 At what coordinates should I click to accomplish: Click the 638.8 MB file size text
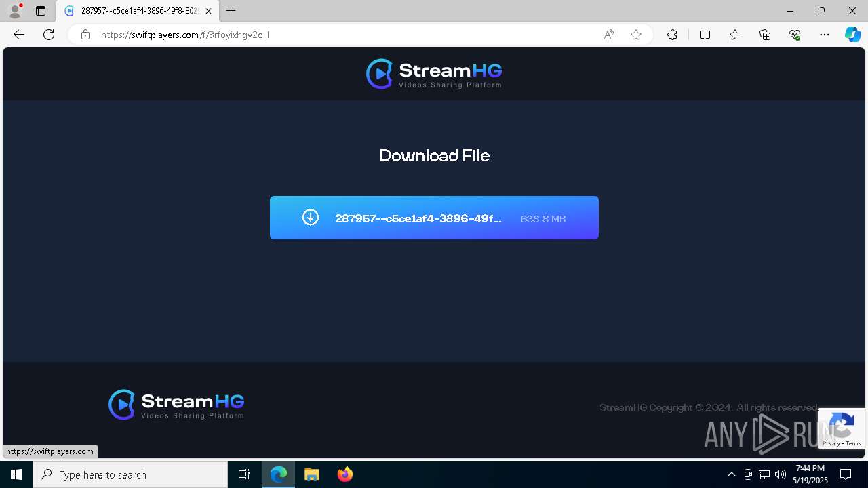(543, 219)
